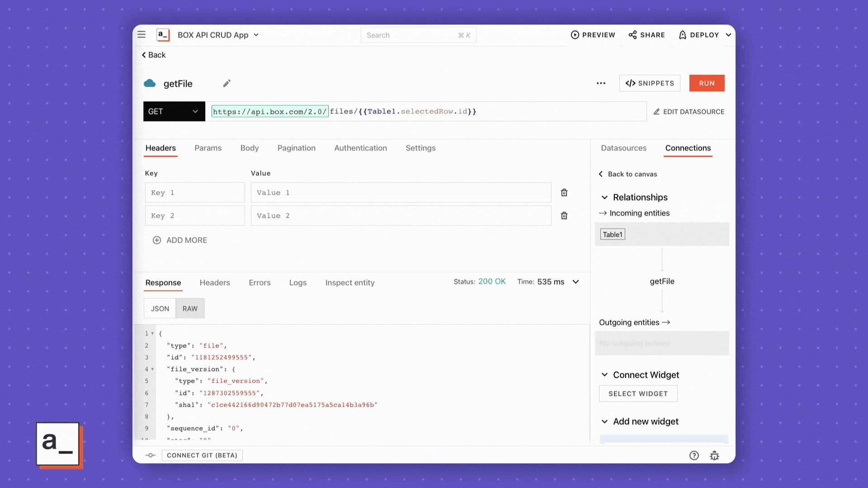Switch to the Headers request tab
The height and width of the screenshot is (488, 868).
[x=160, y=148]
